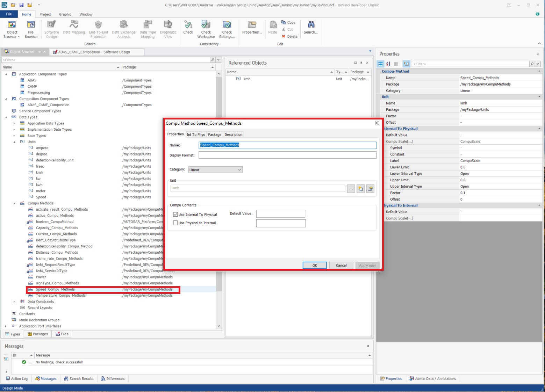
Task: Toggle Use Internal To Physical checkbox
Action: (175, 215)
